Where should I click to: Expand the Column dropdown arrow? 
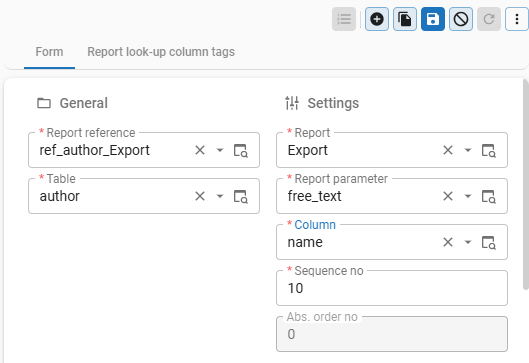click(468, 242)
